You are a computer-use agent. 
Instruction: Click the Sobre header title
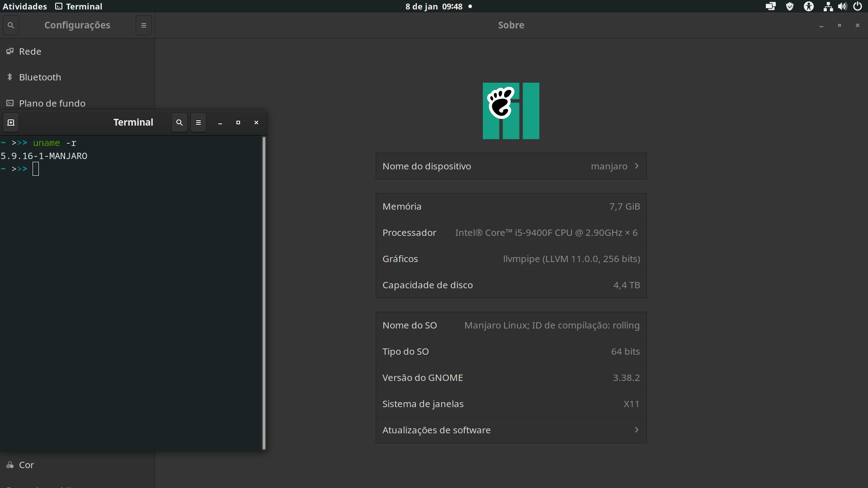coord(511,25)
